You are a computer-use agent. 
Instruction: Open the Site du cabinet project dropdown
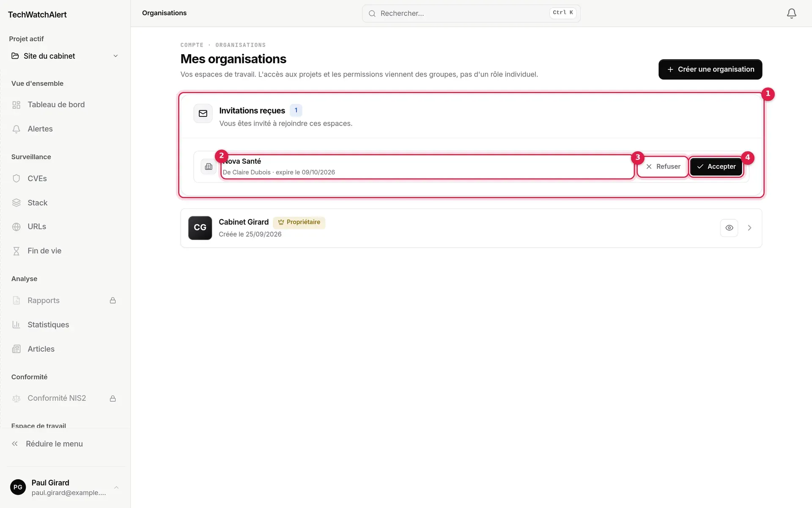65,56
